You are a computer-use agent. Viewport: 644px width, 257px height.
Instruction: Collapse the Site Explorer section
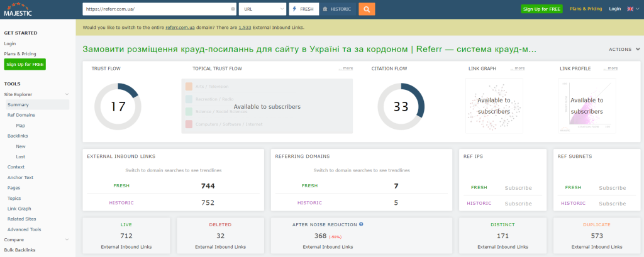[67, 94]
